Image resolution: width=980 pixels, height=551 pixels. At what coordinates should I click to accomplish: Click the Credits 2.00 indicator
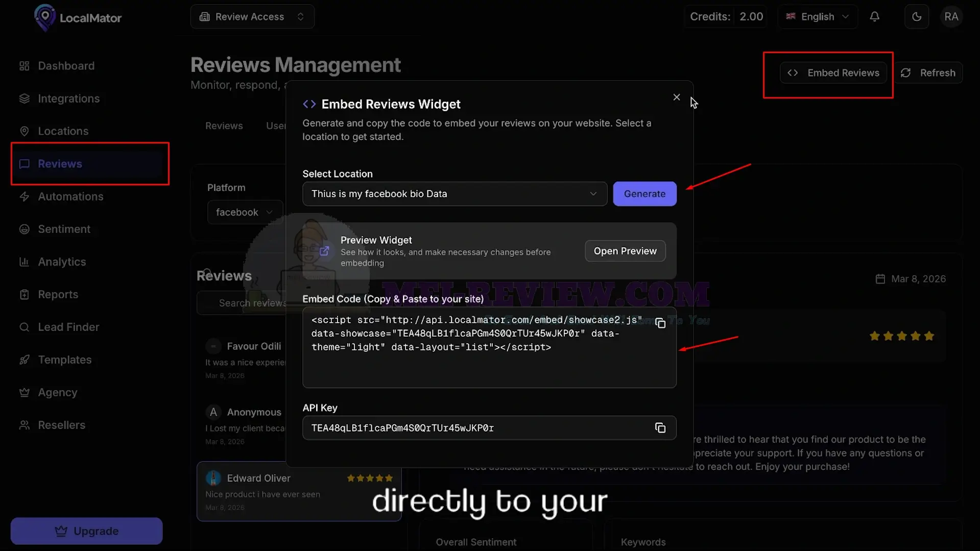726,17
